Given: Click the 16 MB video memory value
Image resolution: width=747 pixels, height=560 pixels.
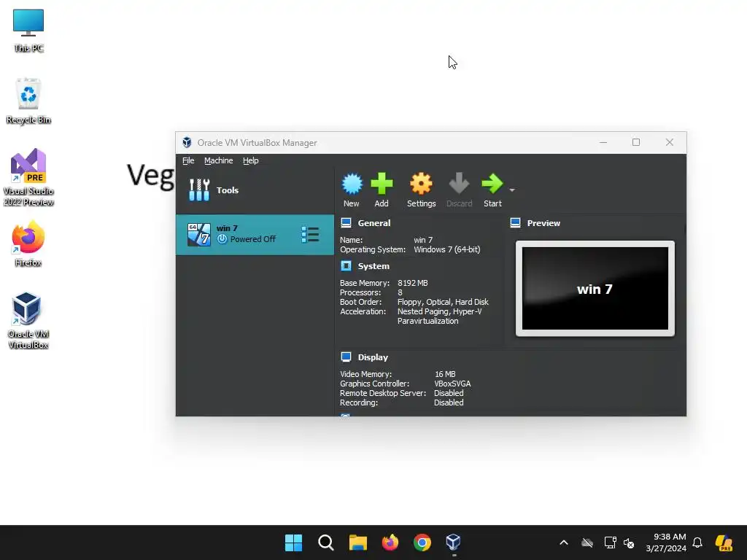Looking at the screenshot, I should (445, 374).
